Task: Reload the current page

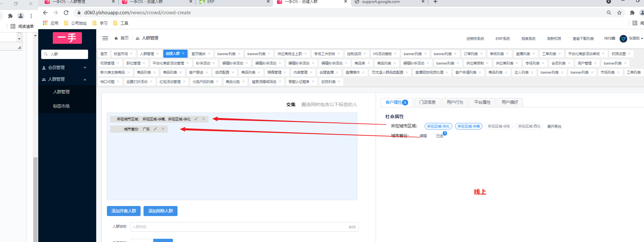Action: (66, 13)
